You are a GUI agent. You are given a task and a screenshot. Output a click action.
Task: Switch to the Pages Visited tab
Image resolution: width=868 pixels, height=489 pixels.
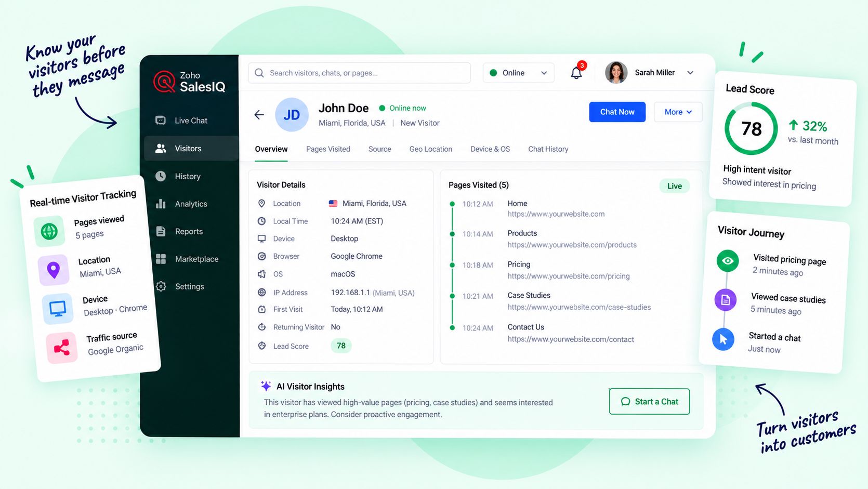pos(328,149)
